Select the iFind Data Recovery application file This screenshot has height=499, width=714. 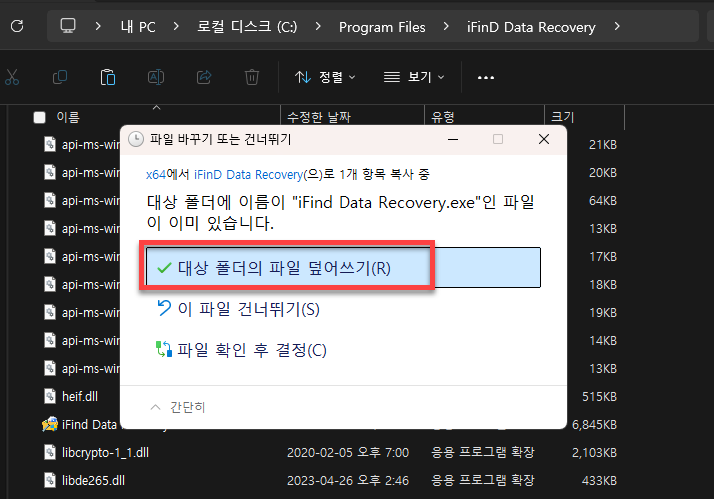tap(89, 425)
